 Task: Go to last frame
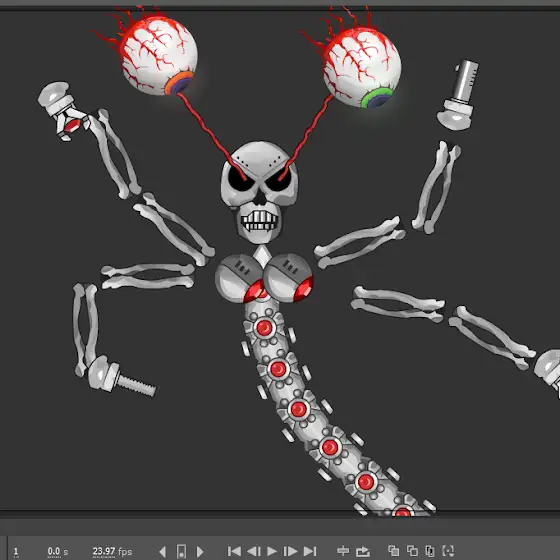(x=310, y=551)
